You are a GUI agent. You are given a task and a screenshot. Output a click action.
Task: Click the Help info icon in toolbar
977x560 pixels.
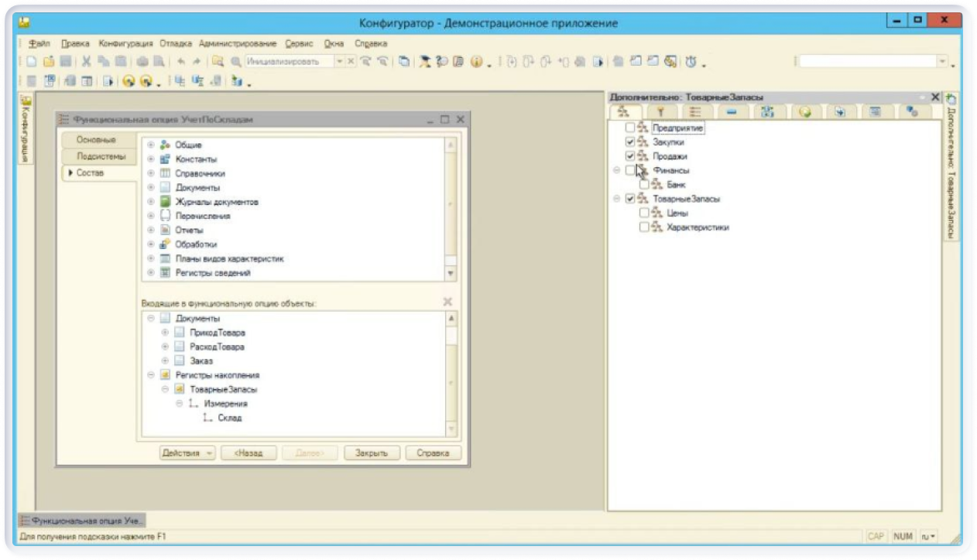point(476,62)
